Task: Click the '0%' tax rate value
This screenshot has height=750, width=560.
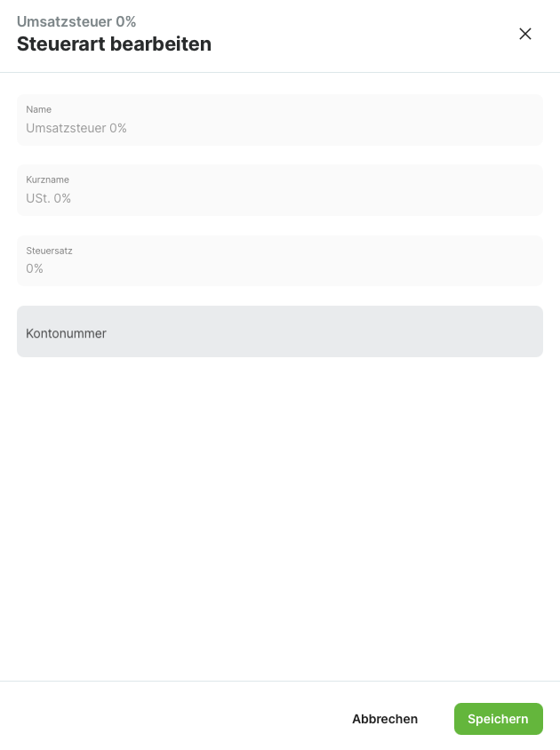Action: tap(35, 268)
